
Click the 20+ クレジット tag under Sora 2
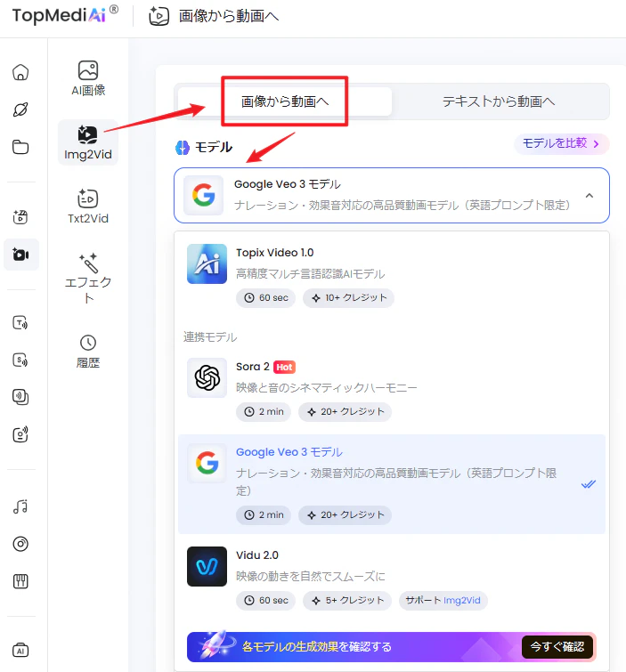click(x=345, y=411)
